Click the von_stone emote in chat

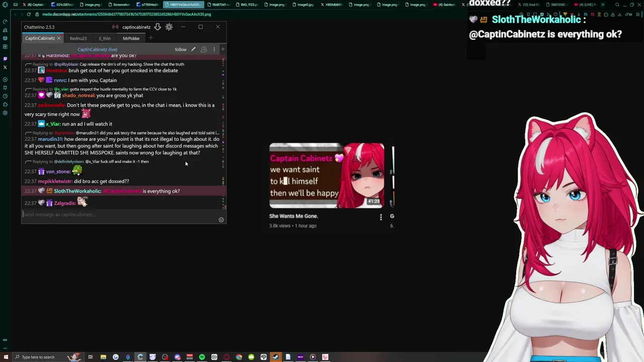click(x=77, y=170)
